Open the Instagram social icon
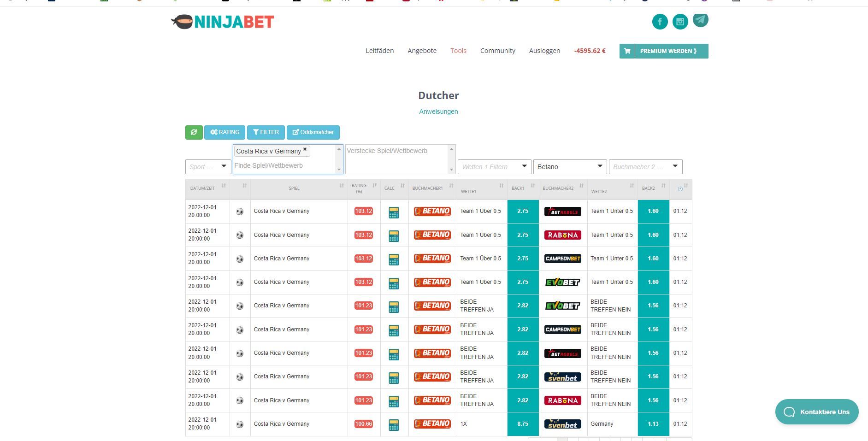 pos(680,22)
